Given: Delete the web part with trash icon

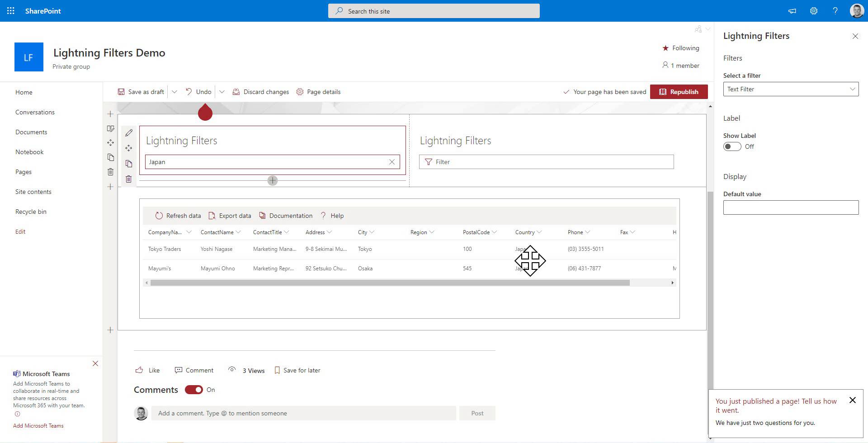Looking at the screenshot, I should (129, 179).
